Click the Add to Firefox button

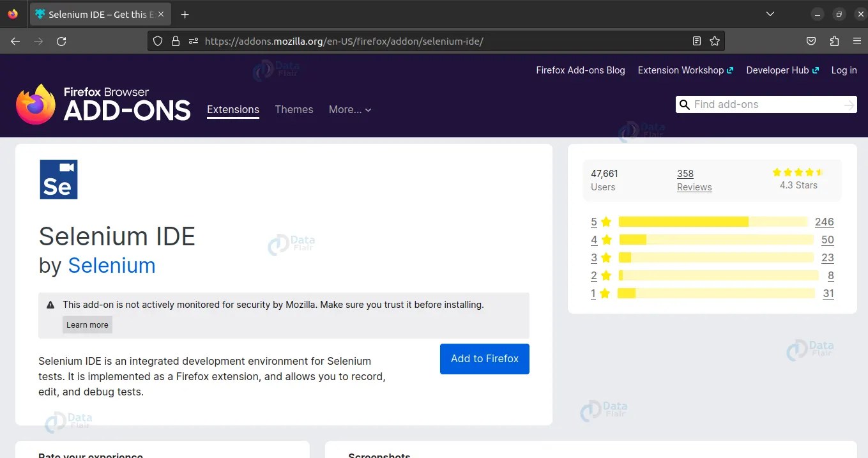pyautogui.click(x=484, y=358)
